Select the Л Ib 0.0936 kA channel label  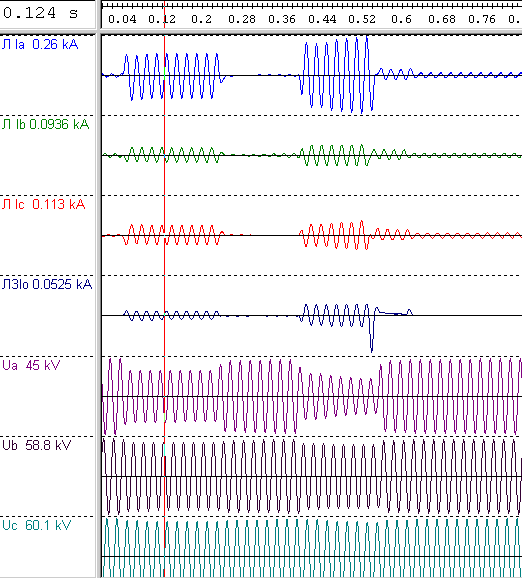coord(45,125)
